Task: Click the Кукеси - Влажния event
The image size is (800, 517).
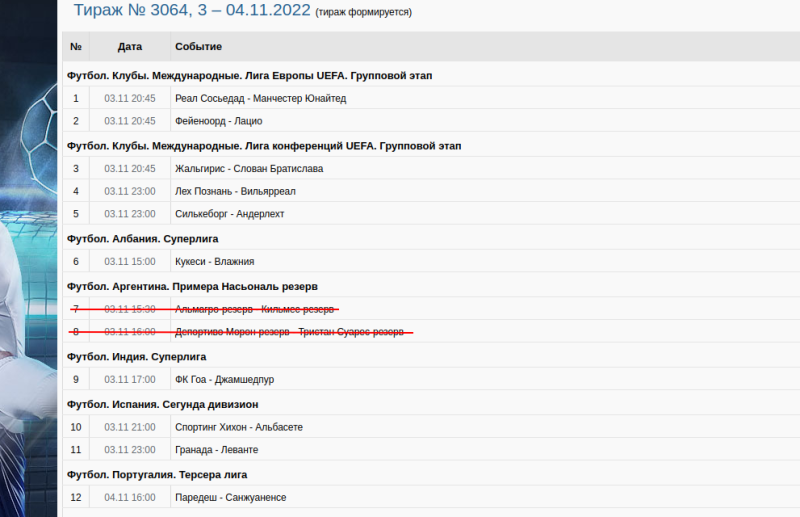Action: (214, 262)
